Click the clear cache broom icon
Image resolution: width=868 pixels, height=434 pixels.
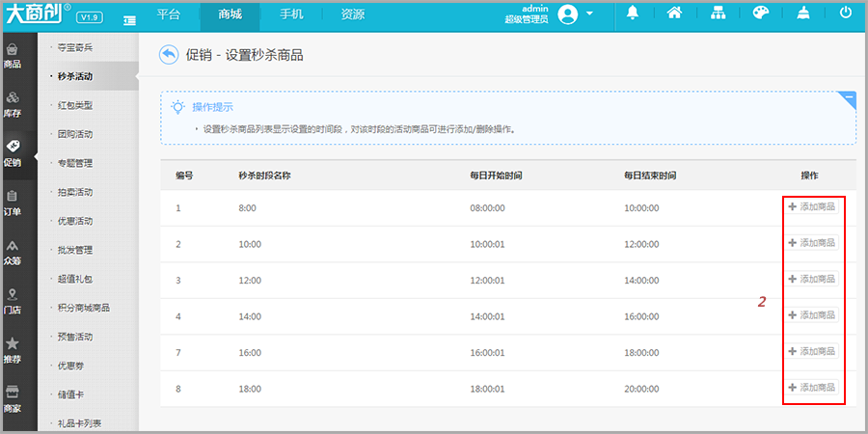point(803,14)
